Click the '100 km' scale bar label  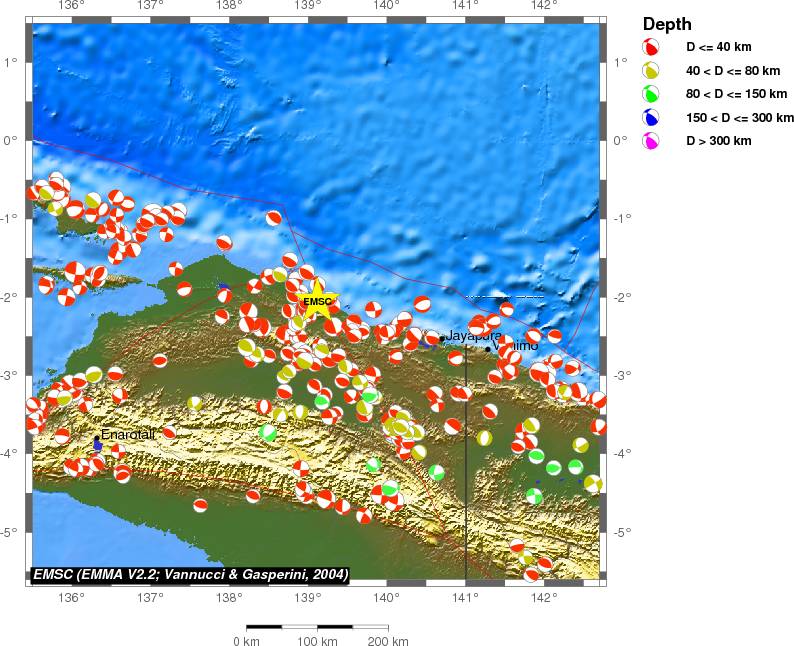[x=316, y=640]
